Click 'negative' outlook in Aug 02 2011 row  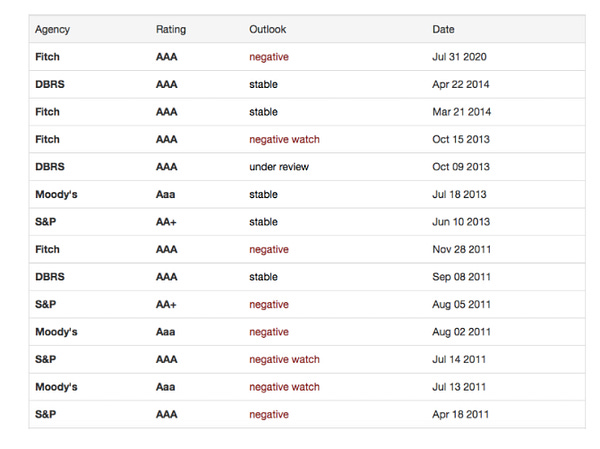[x=269, y=332]
